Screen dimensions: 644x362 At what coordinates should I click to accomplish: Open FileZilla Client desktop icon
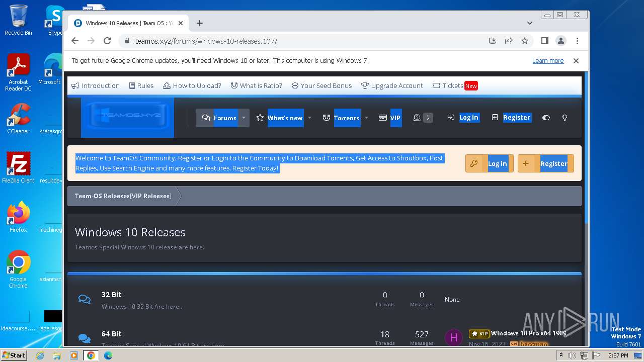click(18, 167)
